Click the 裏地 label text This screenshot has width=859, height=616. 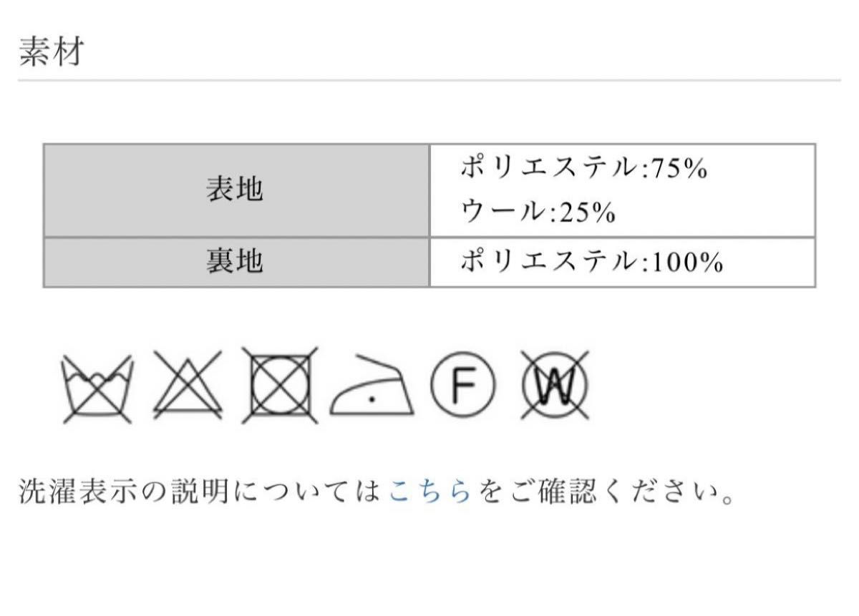(x=236, y=263)
